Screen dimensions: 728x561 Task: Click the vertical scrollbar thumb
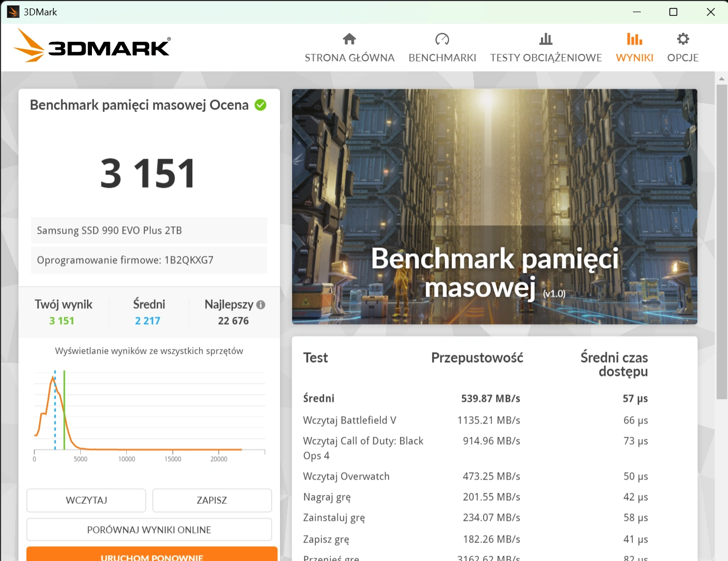coord(722,242)
